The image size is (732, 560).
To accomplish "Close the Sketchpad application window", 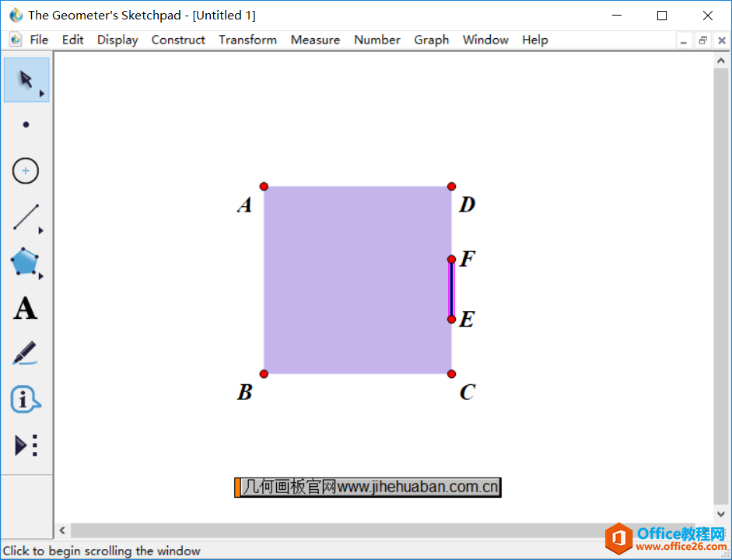I will click(x=708, y=16).
